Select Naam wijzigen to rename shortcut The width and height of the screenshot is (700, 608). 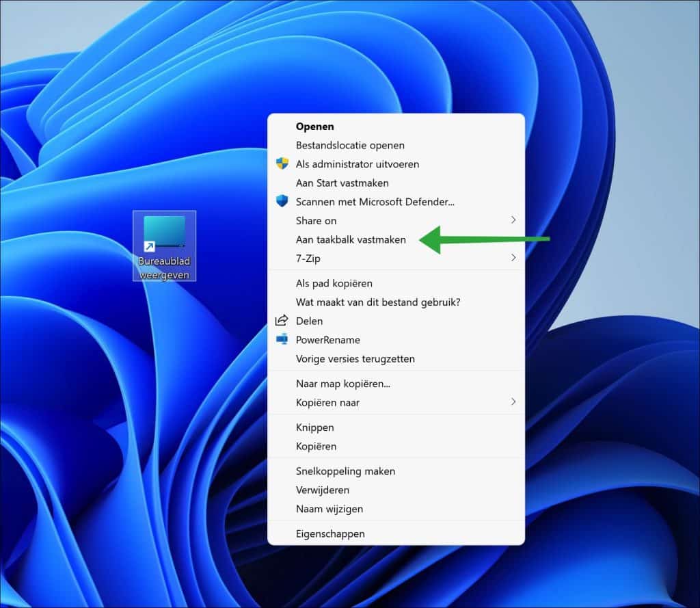pyautogui.click(x=329, y=509)
